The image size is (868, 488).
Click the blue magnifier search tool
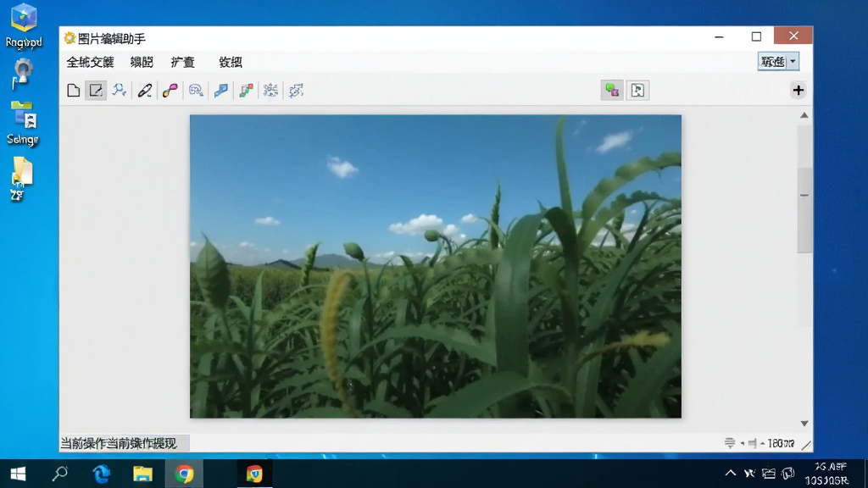pos(119,90)
